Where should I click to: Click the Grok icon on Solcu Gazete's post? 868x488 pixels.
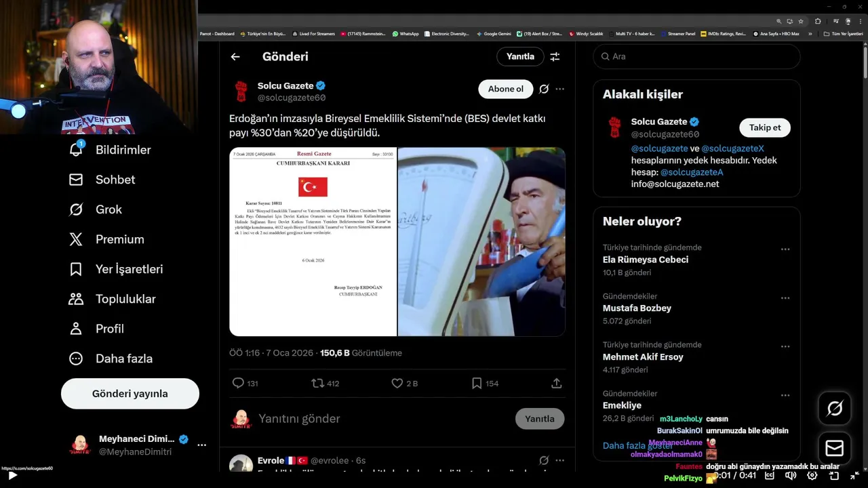click(x=544, y=89)
